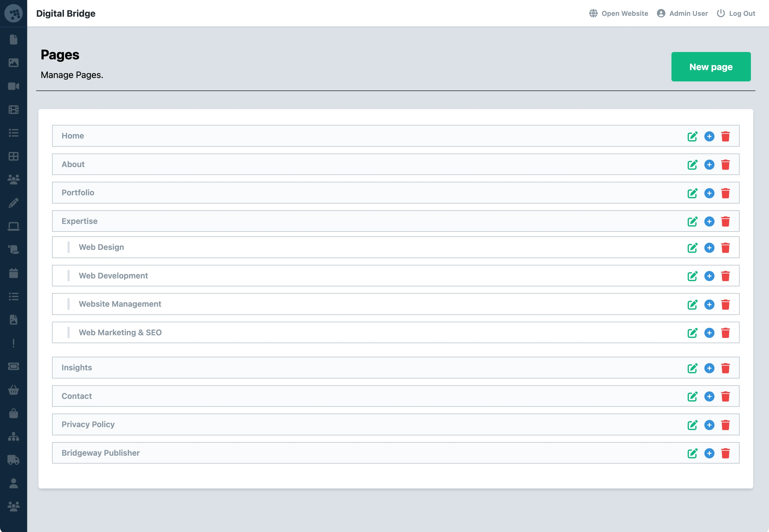Select the About page row
Screen dimensions: 769x532
[x=395, y=164]
